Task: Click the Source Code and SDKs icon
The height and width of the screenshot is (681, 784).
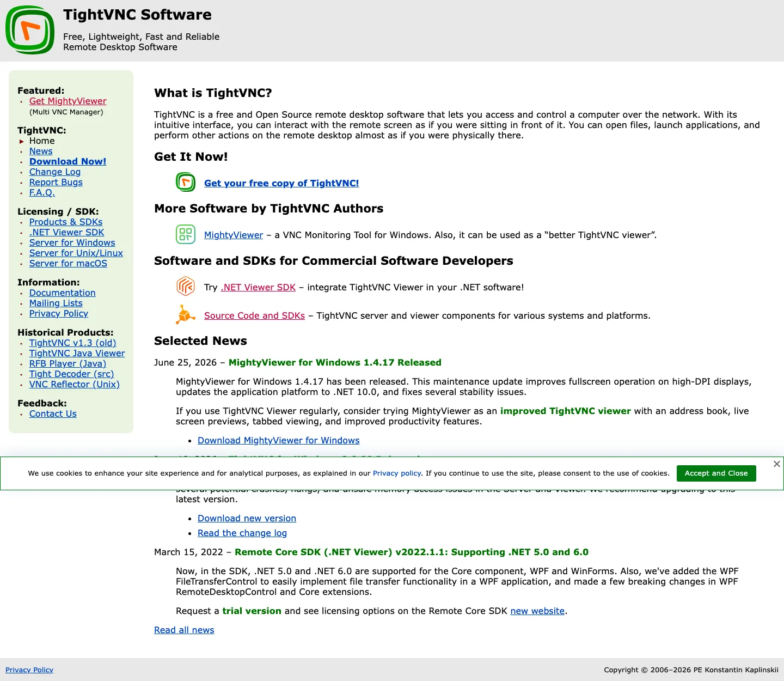Action: pyautogui.click(x=186, y=314)
